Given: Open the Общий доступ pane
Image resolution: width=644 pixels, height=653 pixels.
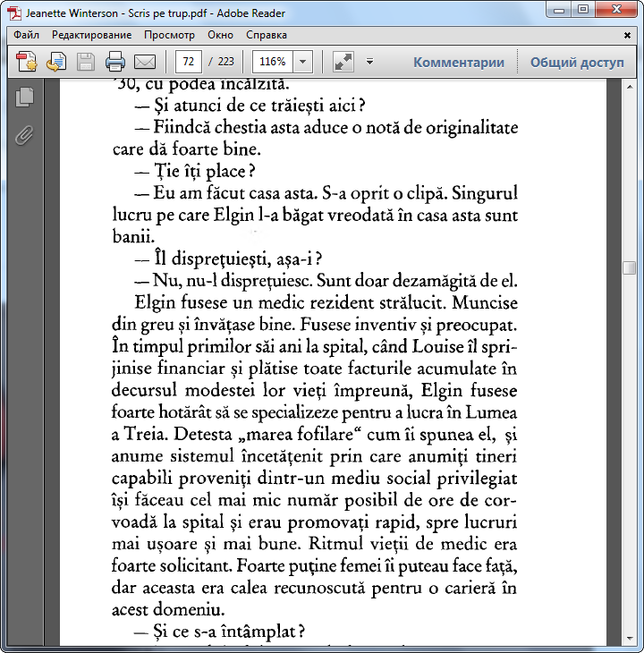Looking at the screenshot, I should point(577,62).
